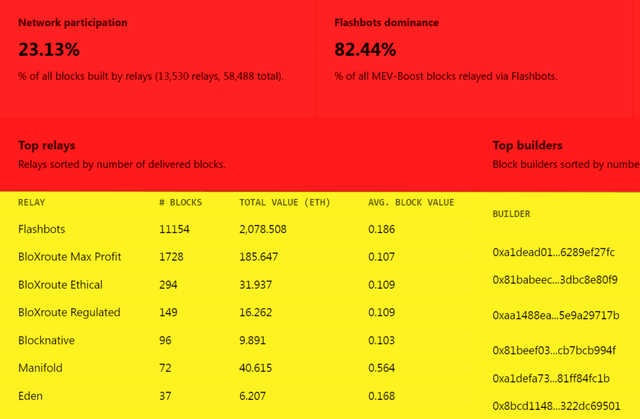Image resolution: width=640 pixels, height=419 pixels.
Task: Click the 0.103 average block value
Action: 382,340
